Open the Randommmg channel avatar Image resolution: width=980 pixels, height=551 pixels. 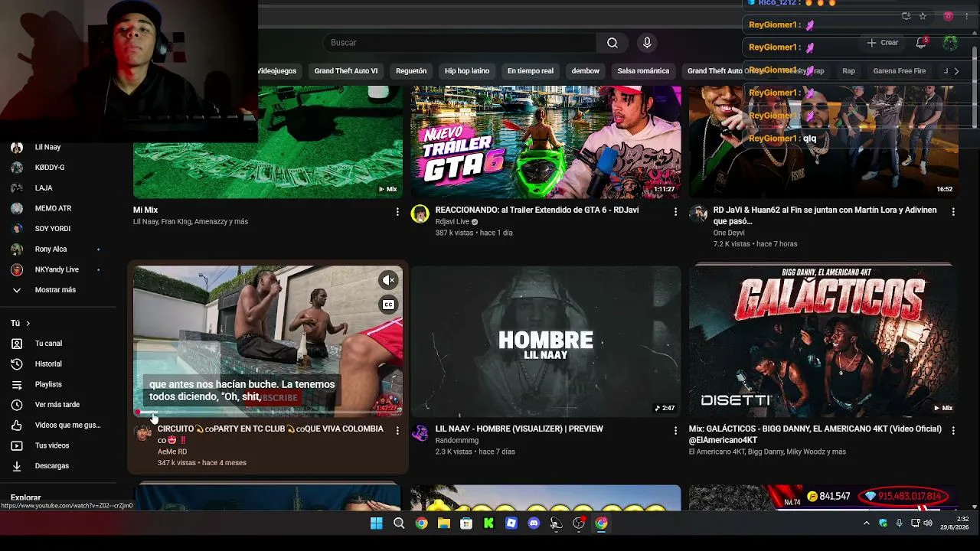click(x=420, y=433)
